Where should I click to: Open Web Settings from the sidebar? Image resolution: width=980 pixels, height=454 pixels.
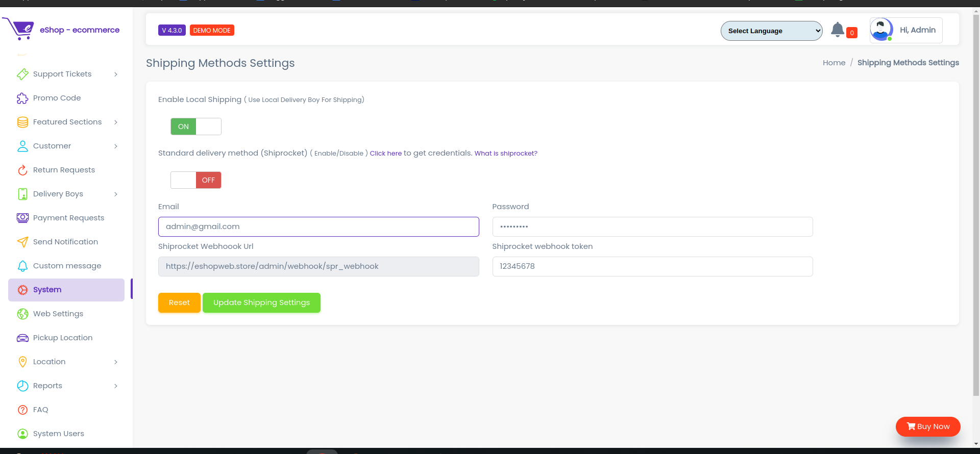(x=58, y=314)
